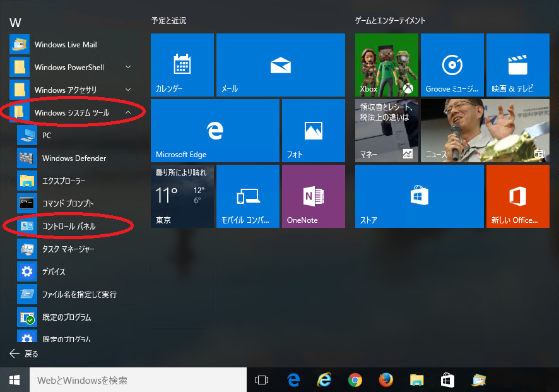Image resolution: width=559 pixels, height=392 pixels.
Task: Open the Windows PowerShell folder icon
Action: point(20,67)
